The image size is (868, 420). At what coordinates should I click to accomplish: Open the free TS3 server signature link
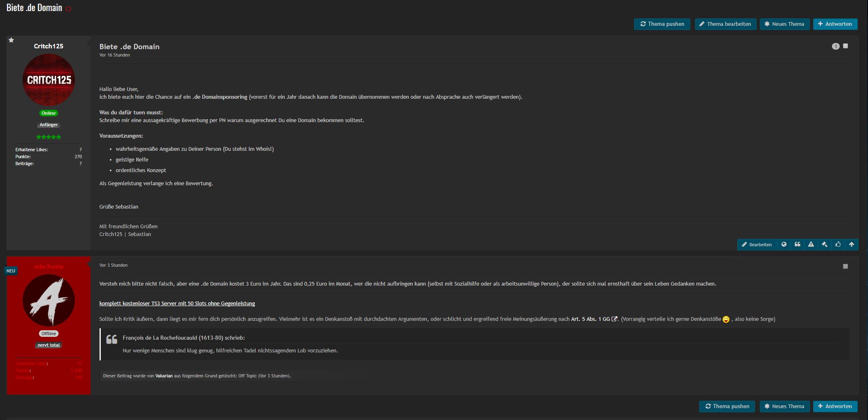(x=177, y=304)
